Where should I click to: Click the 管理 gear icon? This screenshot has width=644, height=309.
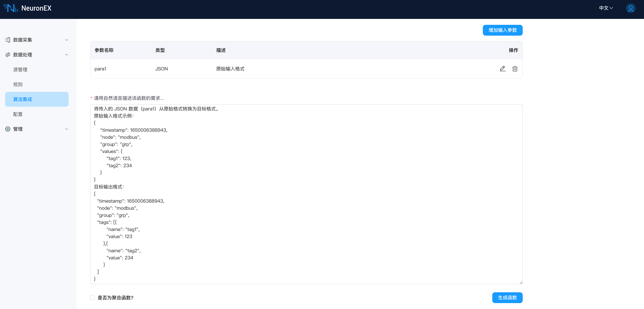click(x=8, y=129)
